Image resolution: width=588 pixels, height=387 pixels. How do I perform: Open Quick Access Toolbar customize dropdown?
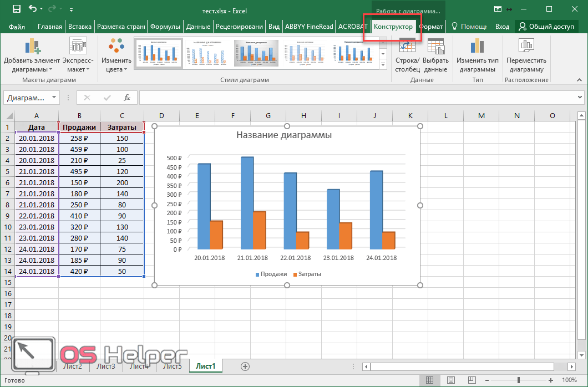click(72, 10)
